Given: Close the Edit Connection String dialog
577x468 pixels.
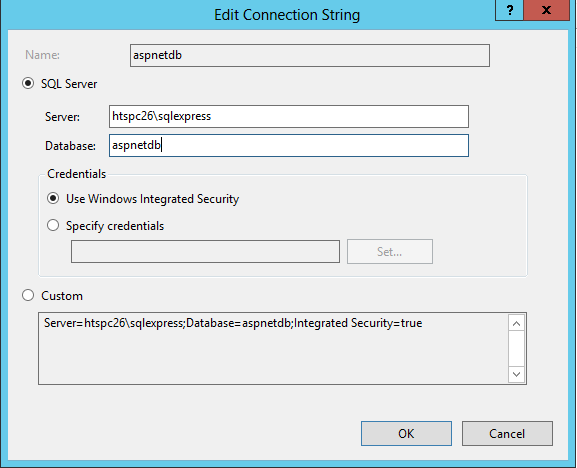Looking at the screenshot, I should [546, 10].
